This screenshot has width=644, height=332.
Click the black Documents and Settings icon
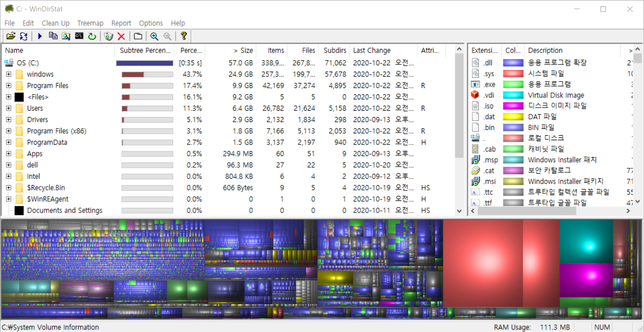[x=19, y=210]
